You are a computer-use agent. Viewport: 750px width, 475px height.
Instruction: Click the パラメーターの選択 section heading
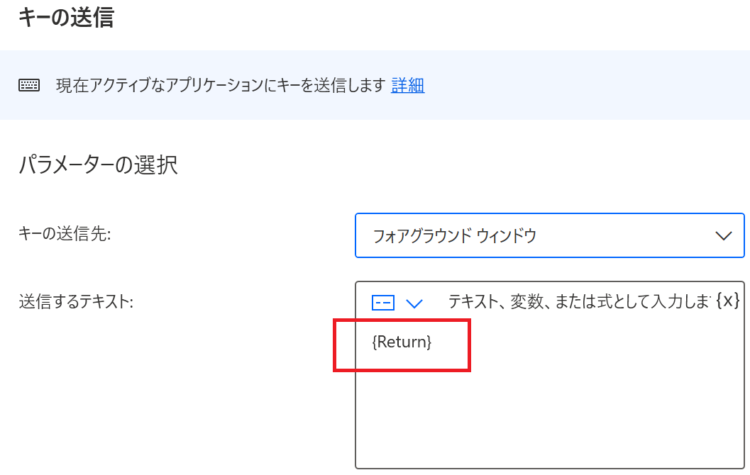tap(98, 165)
